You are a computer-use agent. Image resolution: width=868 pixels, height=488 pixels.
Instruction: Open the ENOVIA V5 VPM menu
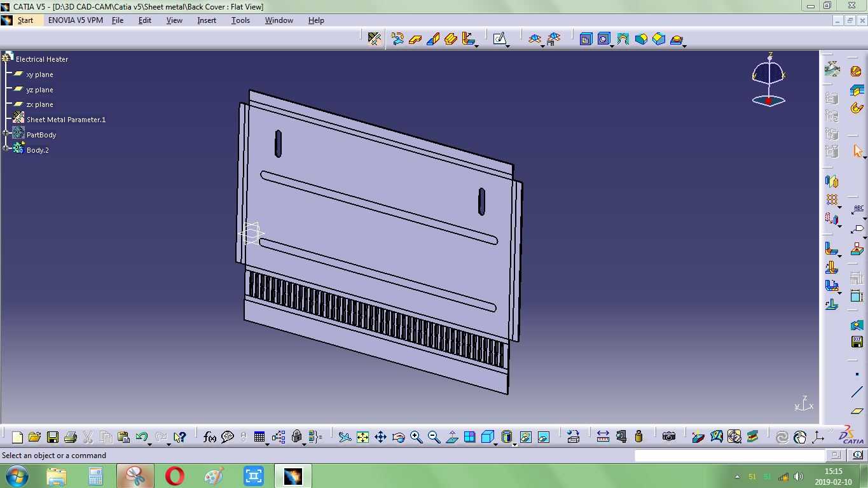click(x=75, y=20)
